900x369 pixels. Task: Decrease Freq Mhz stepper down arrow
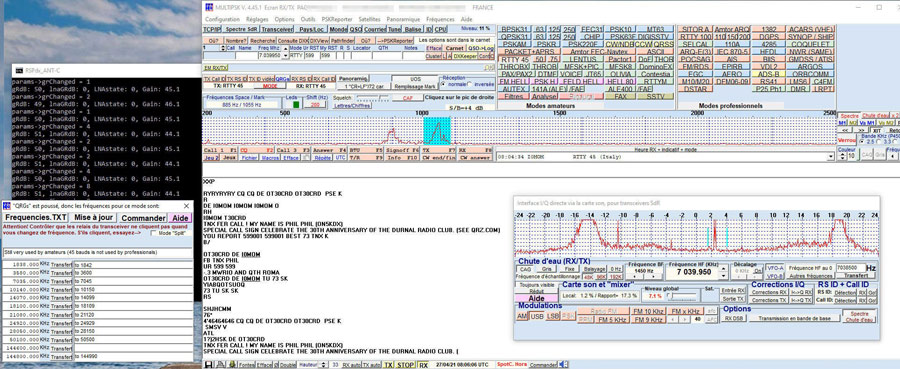coord(285,56)
